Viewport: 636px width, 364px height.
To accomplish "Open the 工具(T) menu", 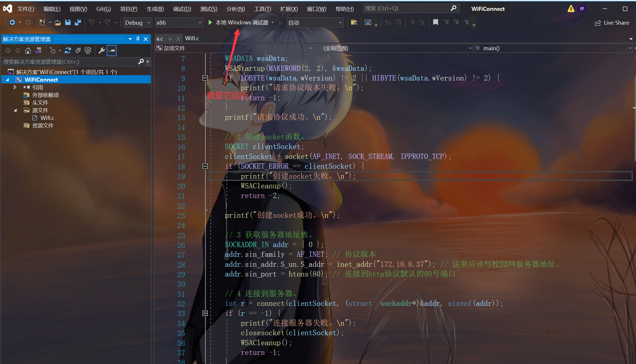I will pyautogui.click(x=262, y=9).
